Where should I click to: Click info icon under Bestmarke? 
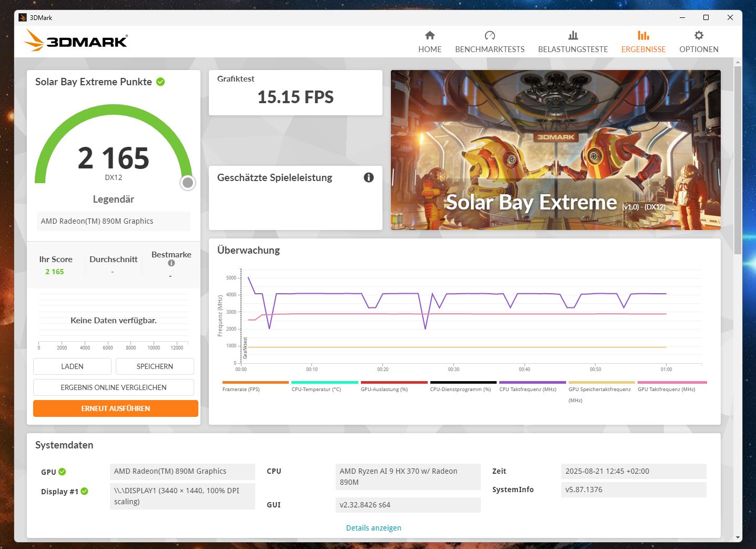[171, 263]
